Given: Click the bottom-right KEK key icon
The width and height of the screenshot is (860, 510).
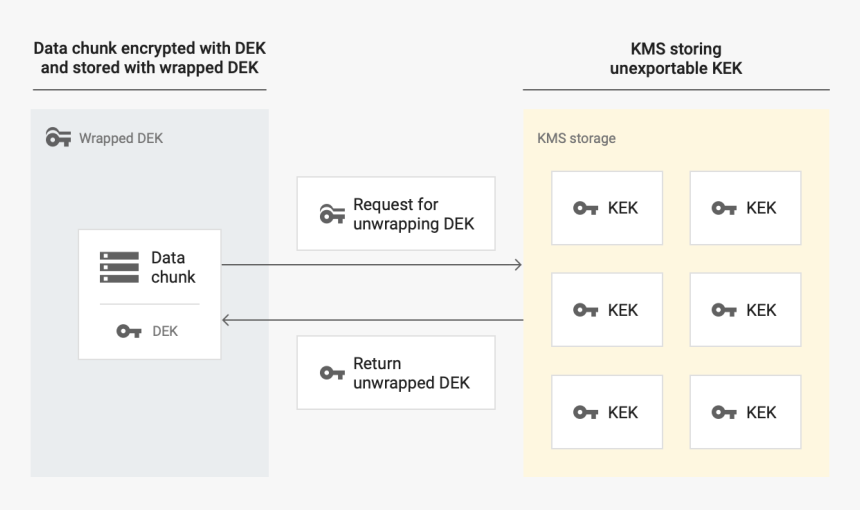Looking at the screenshot, I should 724,412.
